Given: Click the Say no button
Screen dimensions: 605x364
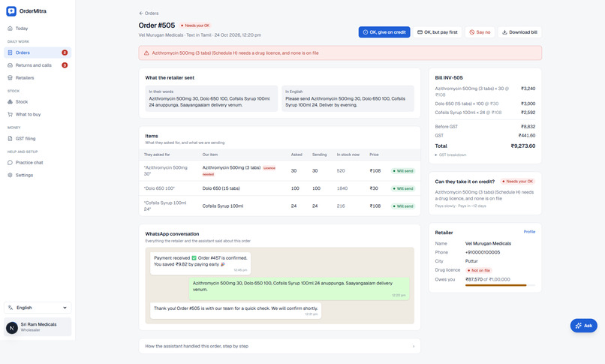Looking at the screenshot, I should pos(480,32).
